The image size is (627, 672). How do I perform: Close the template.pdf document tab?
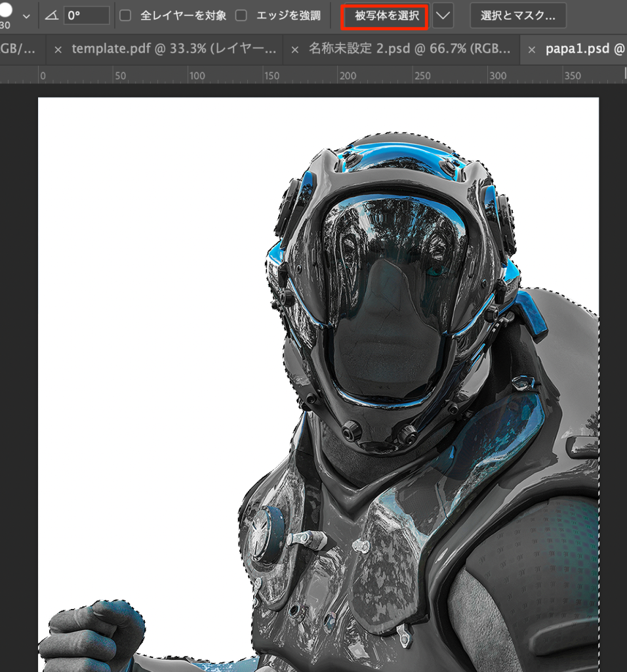[58, 50]
